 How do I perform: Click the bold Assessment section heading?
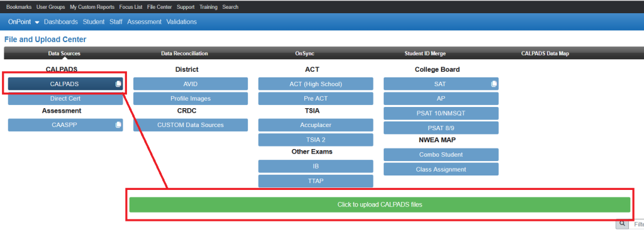62,111
